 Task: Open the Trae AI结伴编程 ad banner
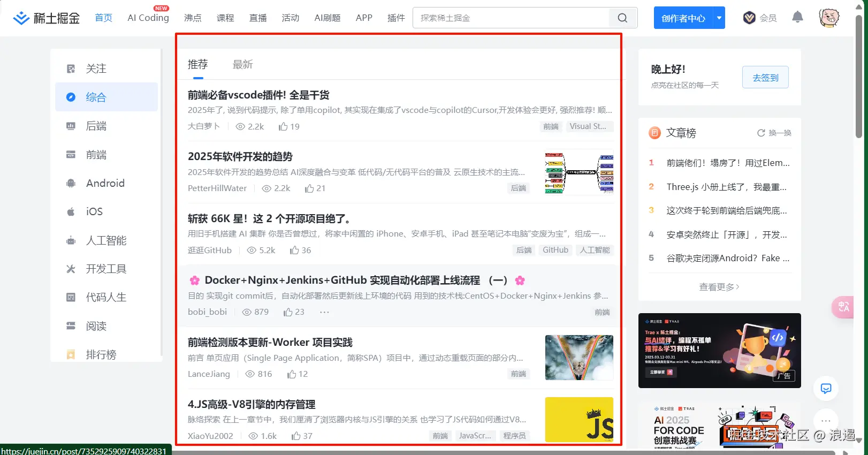[x=719, y=351]
